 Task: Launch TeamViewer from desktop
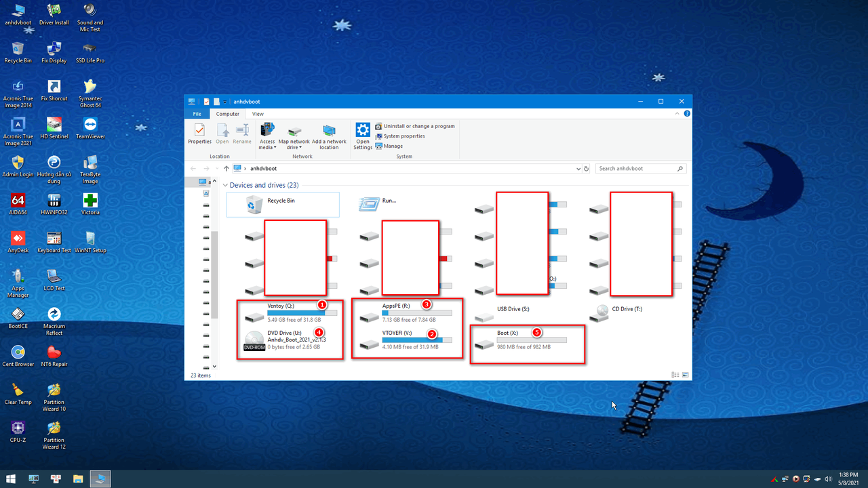click(90, 129)
